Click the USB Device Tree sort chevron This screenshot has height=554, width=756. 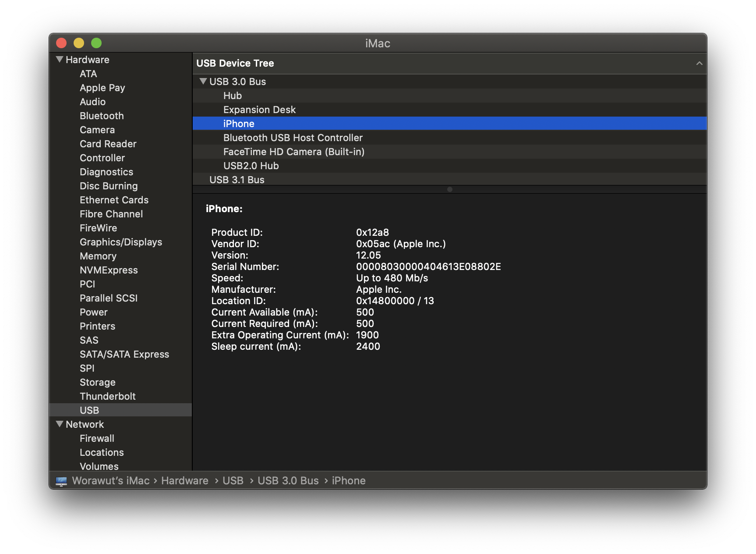[x=699, y=63]
